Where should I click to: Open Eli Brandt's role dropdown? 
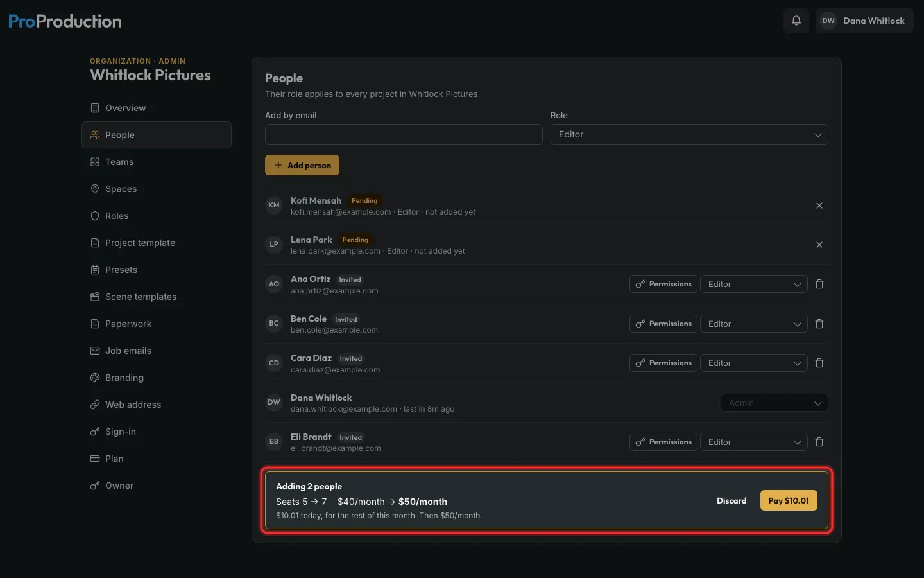point(754,442)
